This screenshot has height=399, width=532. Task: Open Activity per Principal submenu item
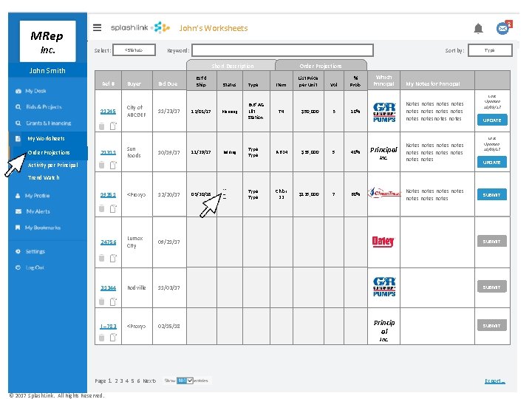pyautogui.click(x=52, y=165)
